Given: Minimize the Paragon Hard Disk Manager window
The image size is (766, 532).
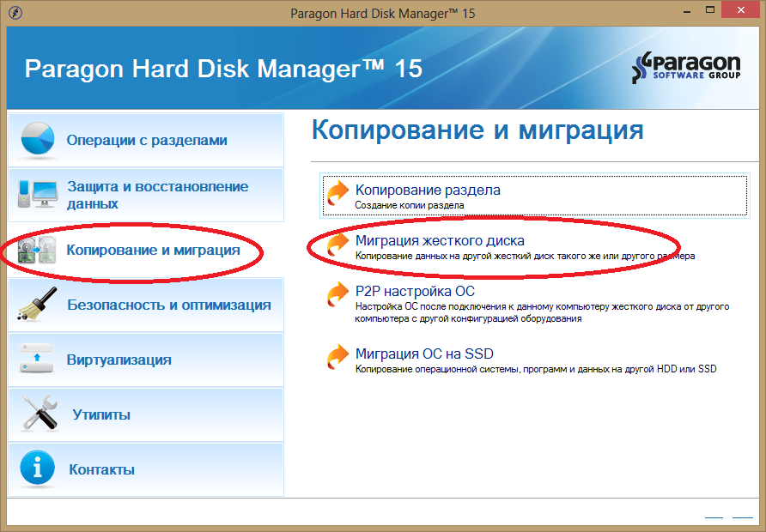Looking at the screenshot, I should pos(687,11).
